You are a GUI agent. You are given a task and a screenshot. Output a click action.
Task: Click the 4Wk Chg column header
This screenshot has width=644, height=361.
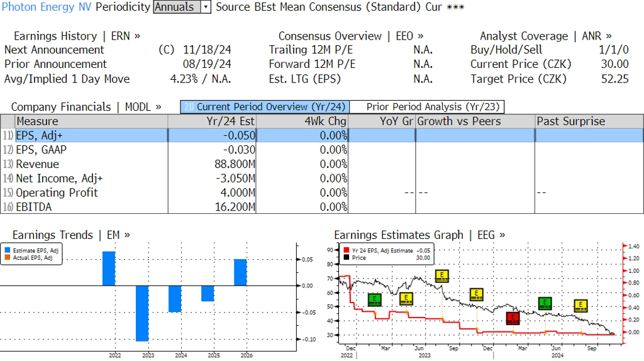click(303, 121)
